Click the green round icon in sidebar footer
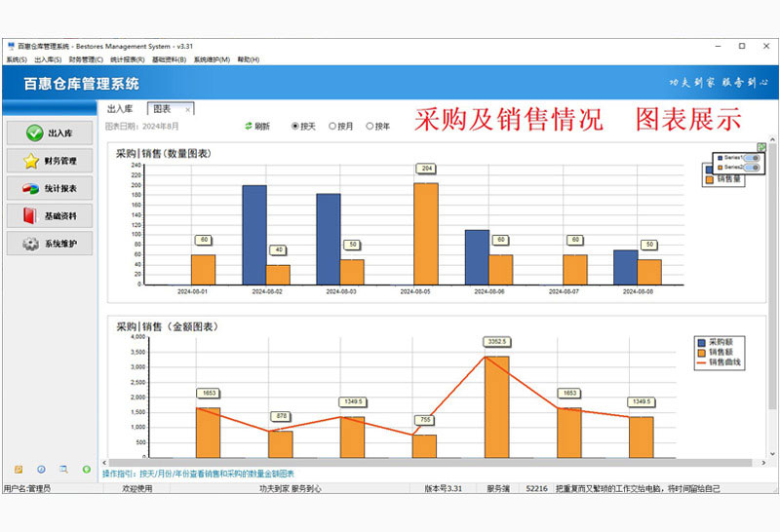Image resolution: width=780 pixels, height=532 pixels. coord(87,470)
